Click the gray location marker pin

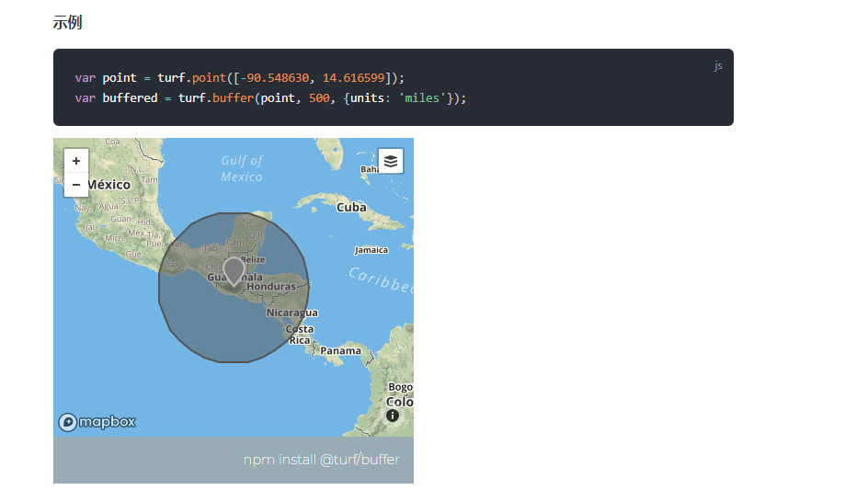(234, 271)
